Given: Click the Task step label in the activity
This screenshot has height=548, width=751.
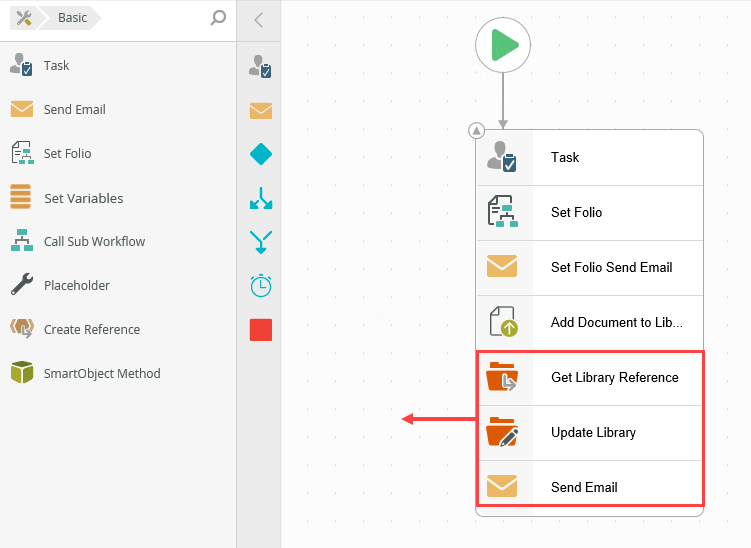Looking at the screenshot, I should [x=565, y=157].
